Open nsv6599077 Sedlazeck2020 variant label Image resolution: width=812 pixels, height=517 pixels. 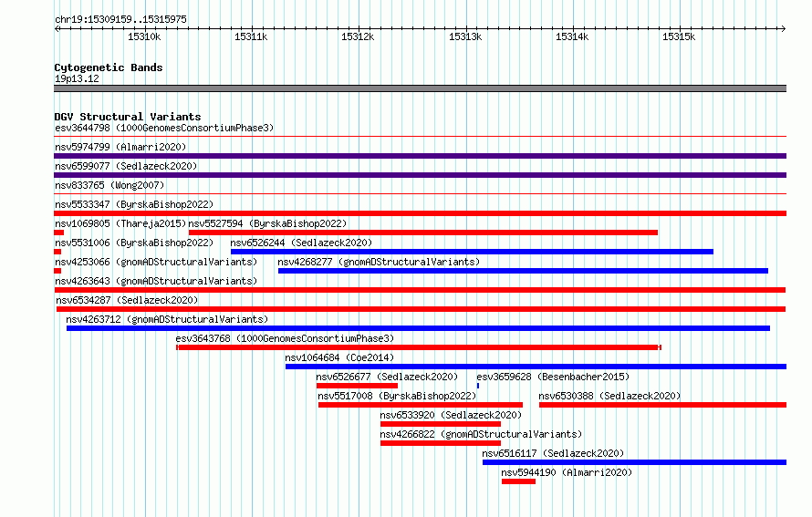[126, 166]
